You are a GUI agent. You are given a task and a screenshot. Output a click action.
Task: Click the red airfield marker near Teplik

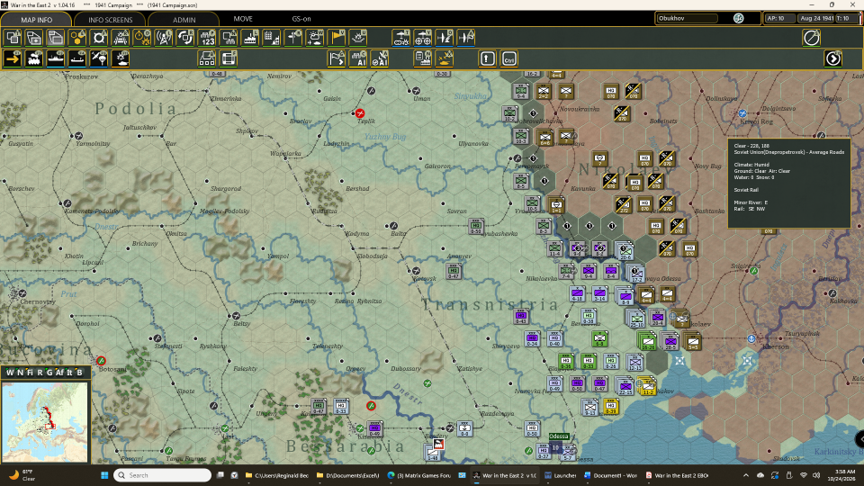point(360,113)
